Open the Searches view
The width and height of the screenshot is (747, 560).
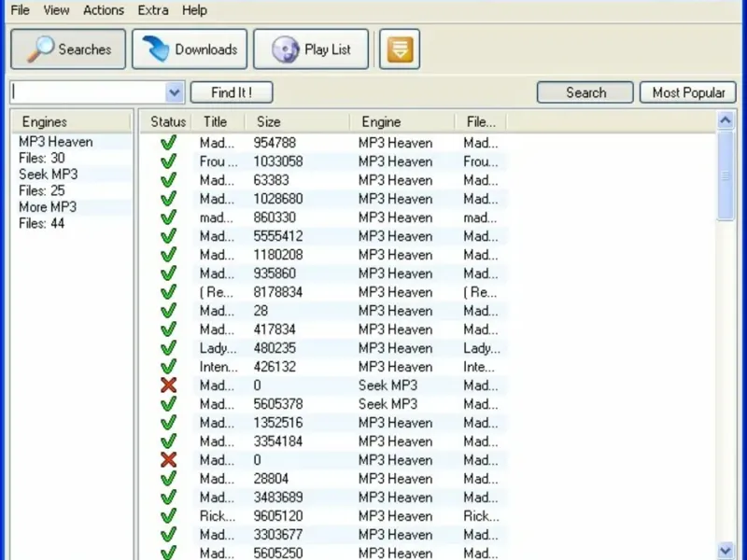click(x=68, y=49)
